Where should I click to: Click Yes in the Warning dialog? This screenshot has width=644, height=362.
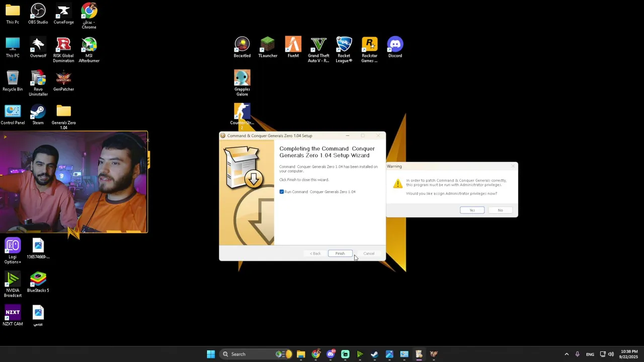point(472,210)
